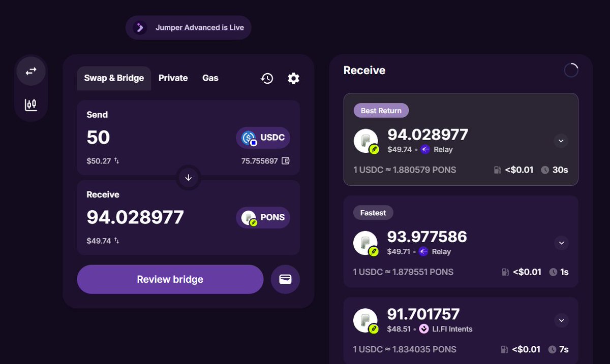The width and height of the screenshot is (610, 364).
Task: Click gas pump icon in Fastest route
Action: [506, 272]
